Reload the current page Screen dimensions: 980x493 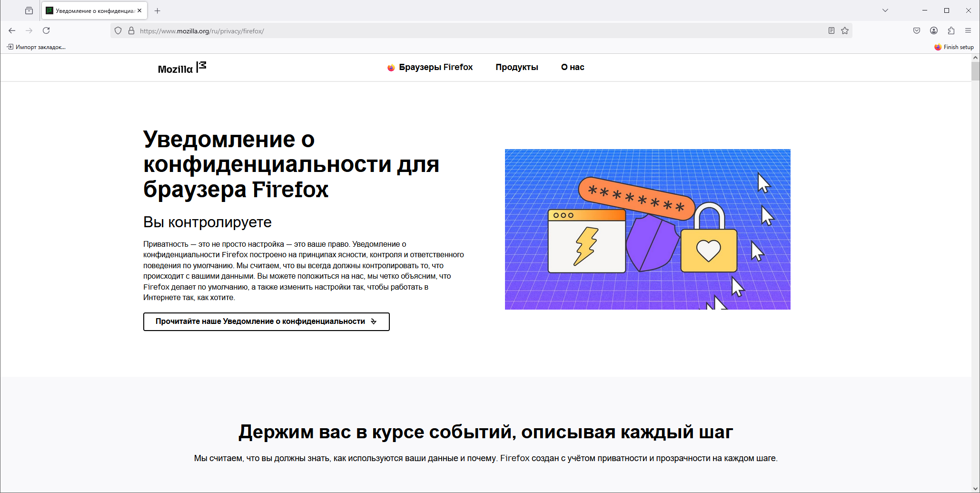[46, 30]
